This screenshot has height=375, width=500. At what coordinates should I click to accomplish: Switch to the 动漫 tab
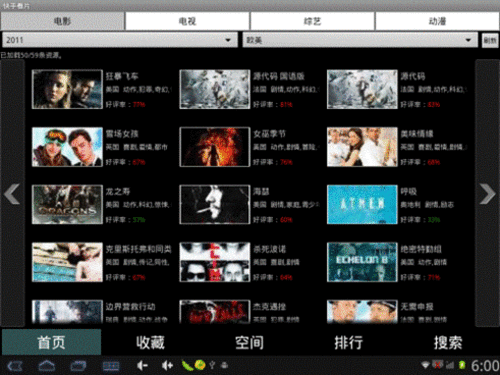(x=437, y=21)
